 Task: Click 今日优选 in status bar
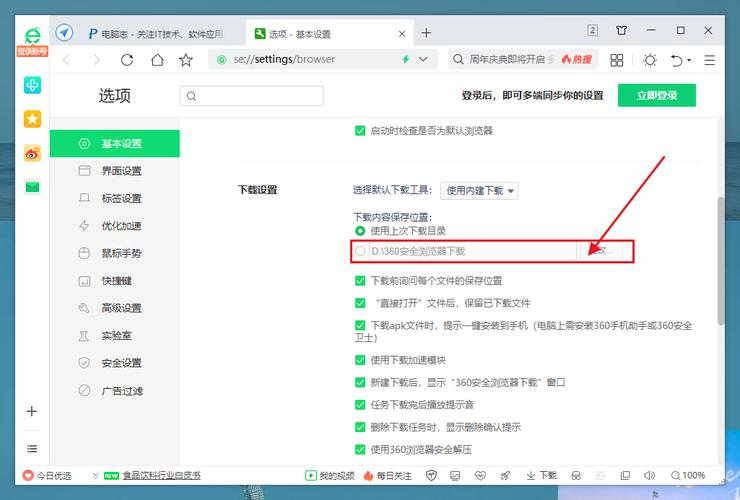[x=47, y=475]
